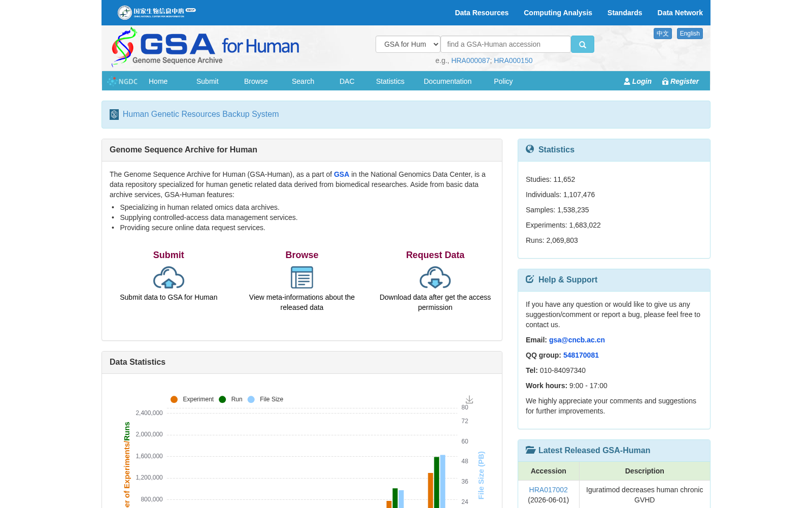Select the 'Studies: 11,652' statistic text

click(550, 179)
